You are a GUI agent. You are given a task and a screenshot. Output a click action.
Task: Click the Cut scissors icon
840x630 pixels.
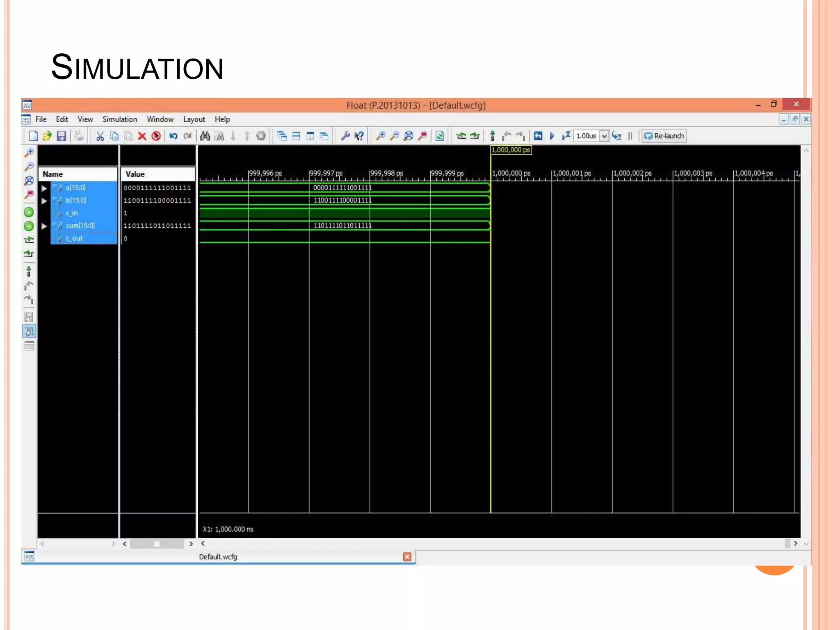100,136
